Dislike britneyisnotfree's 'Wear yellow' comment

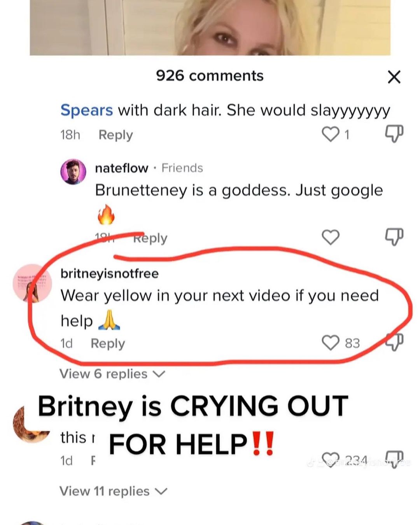pyautogui.click(x=394, y=342)
